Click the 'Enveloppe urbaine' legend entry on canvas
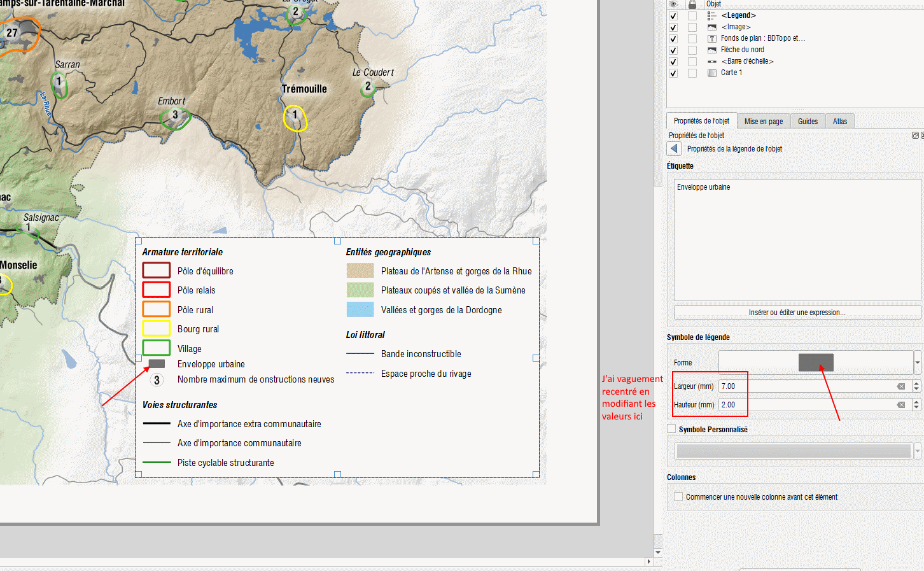 pyautogui.click(x=211, y=364)
